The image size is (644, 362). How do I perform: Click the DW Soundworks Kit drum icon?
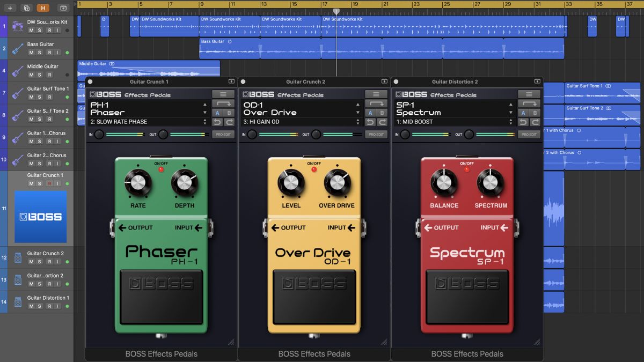click(x=17, y=26)
